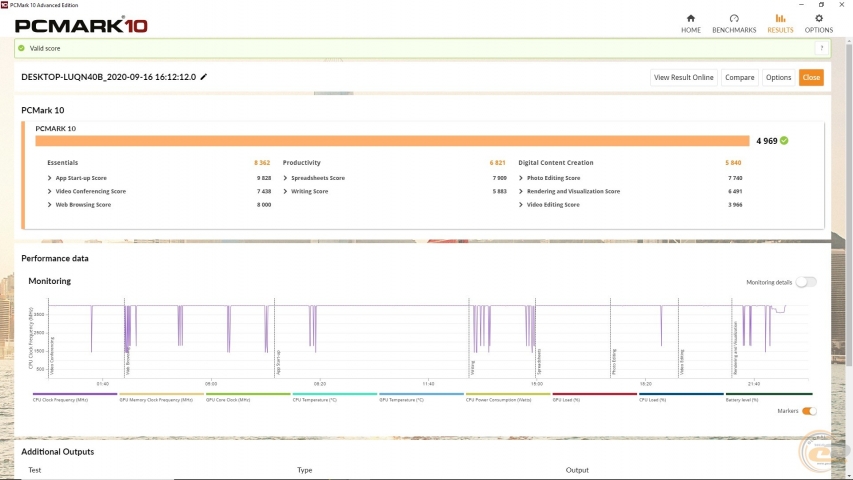Select GPU Load legend swatch
Image resolution: width=853 pixels, height=480 pixels.
(x=595, y=393)
